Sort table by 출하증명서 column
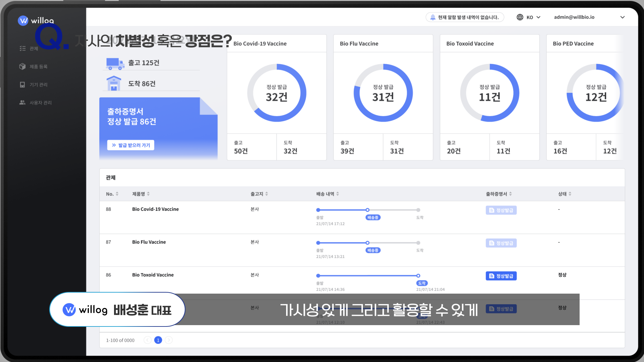Screen dimensions: 644x362 click(510, 194)
